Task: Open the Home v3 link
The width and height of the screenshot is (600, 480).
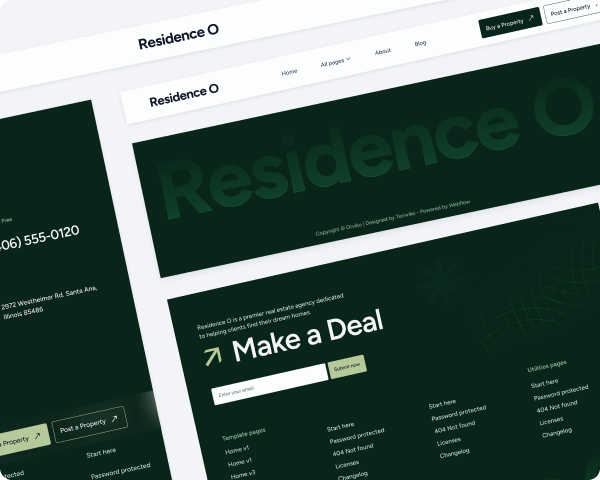Action: [241, 475]
